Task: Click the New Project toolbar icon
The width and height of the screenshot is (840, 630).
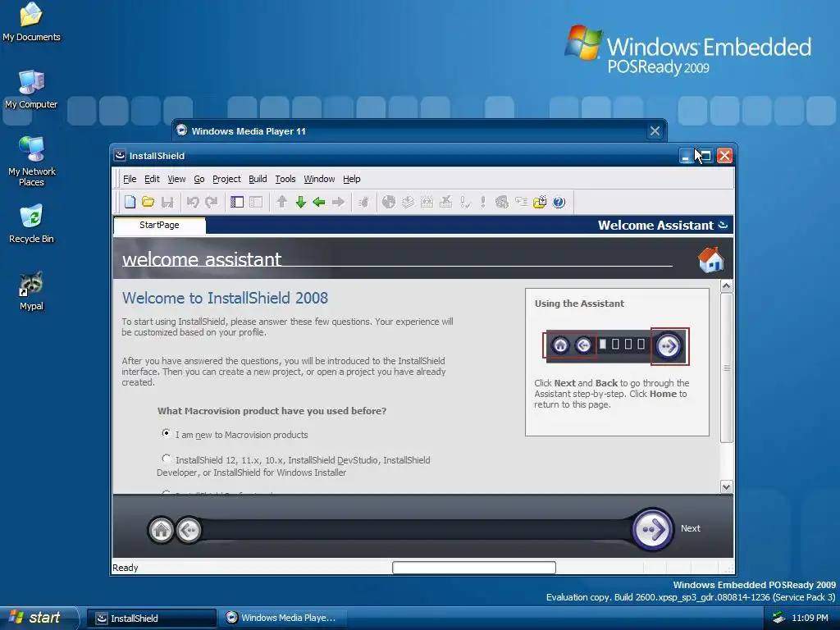Action: (130, 202)
